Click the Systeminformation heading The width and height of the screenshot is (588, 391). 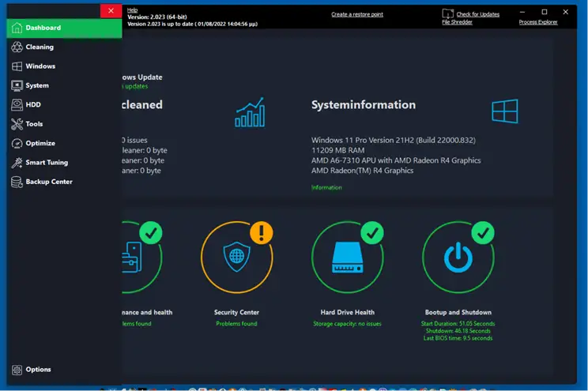[x=364, y=104]
